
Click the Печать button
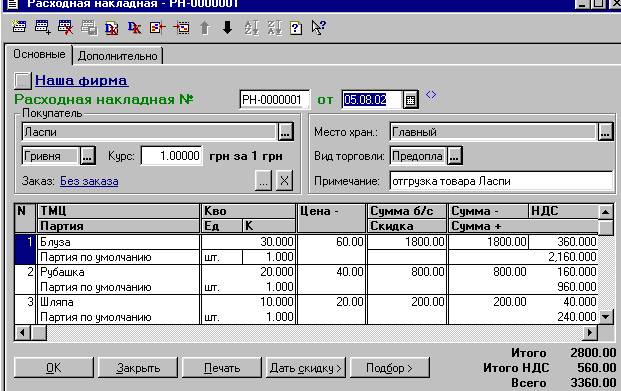222,368
